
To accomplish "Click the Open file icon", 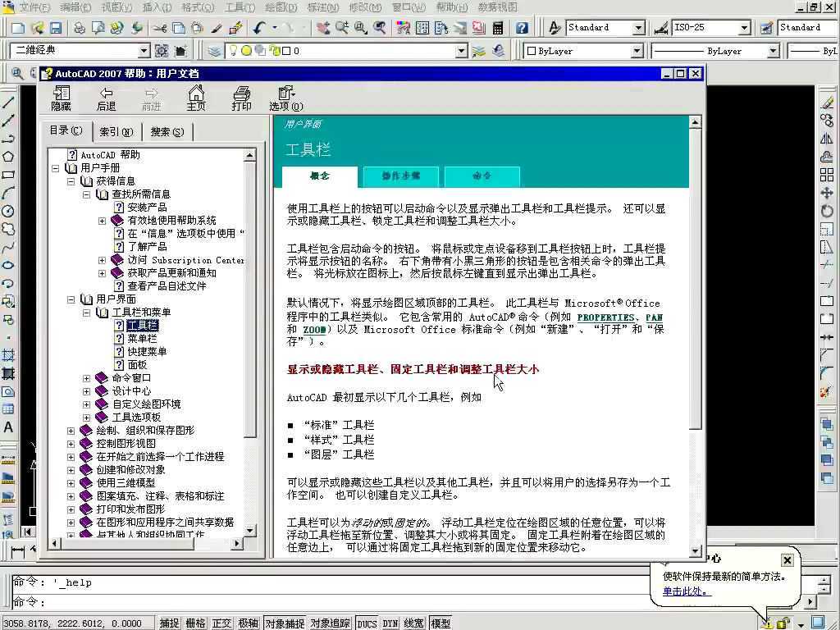I will click(x=38, y=28).
